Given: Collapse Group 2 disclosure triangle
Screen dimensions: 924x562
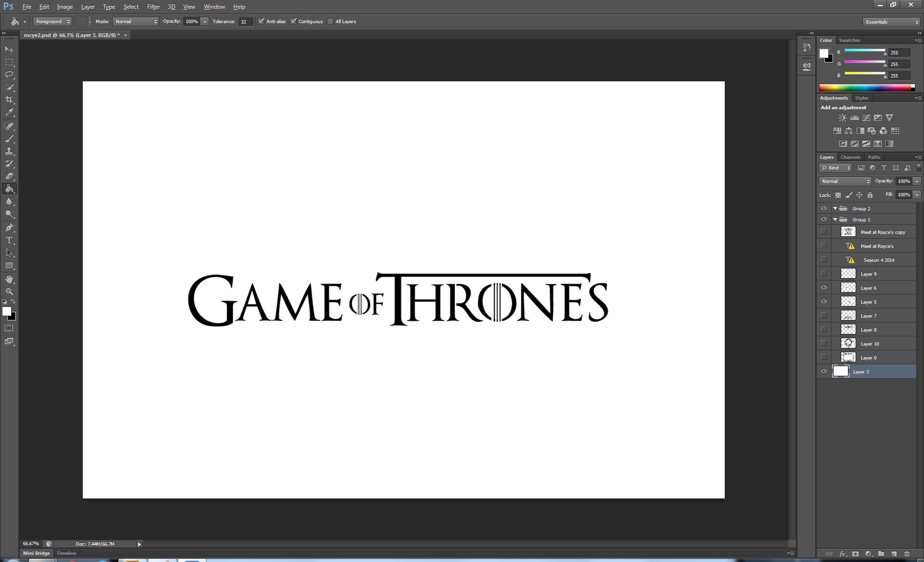Looking at the screenshot, I should pyautogui.click(x=835, y=208).
